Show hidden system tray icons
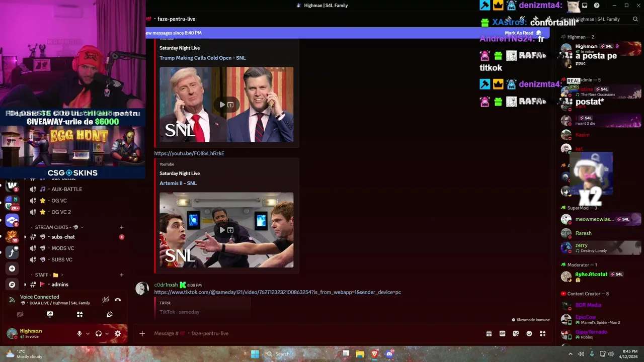 (570, 354)
